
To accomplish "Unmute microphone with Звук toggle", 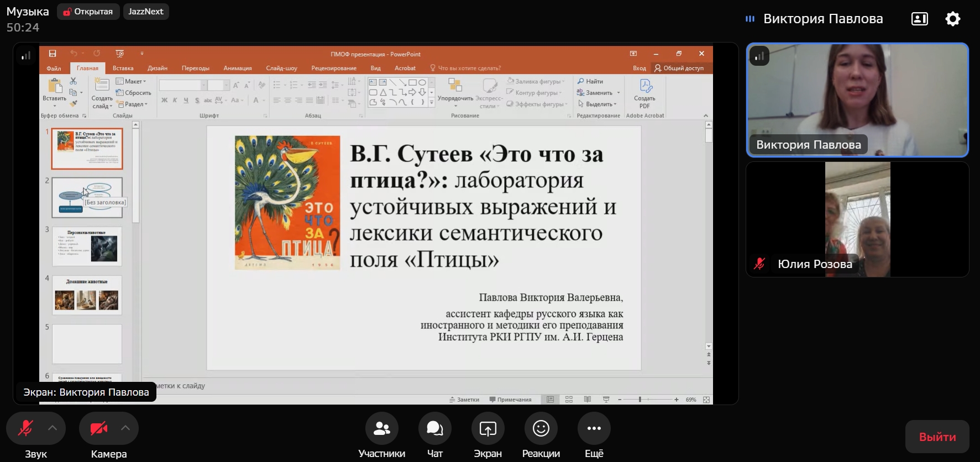I will pyautogui.click(x=26, y=428).
